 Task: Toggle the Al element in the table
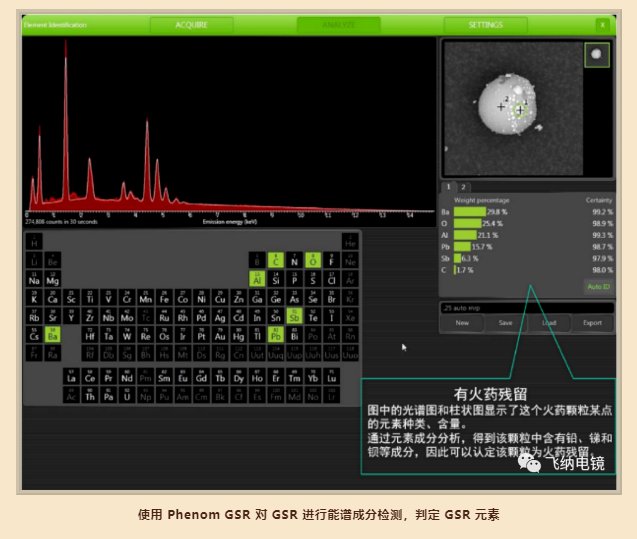click(x=257, y=280)
